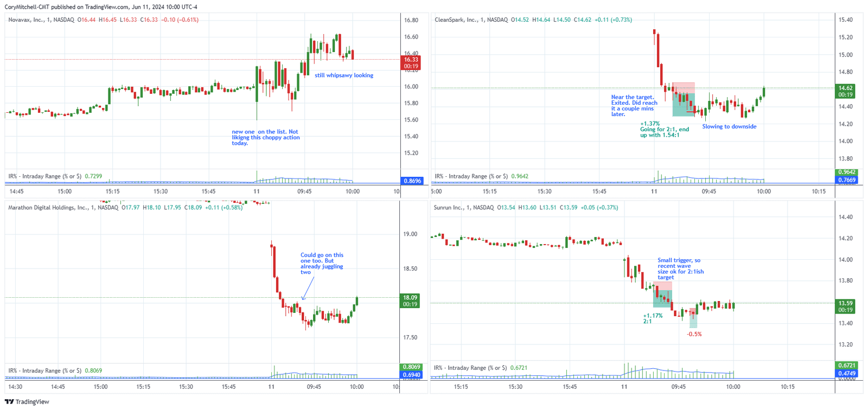Click the first Sunrun short position box

coord(663,294)
